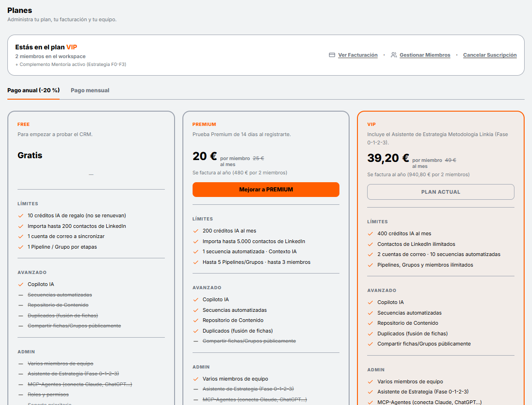Image resolution: width=532 pixels, height=405 pixels.
Task: Click "Varios miembros de equipo" in the PREMIUM card
Action: tap(236, 379)
